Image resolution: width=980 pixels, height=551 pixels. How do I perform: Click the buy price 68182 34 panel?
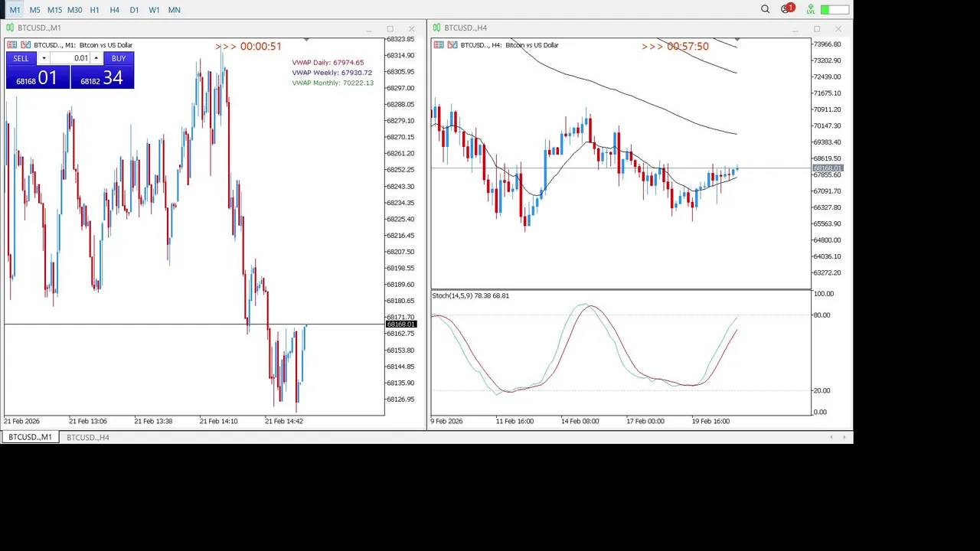point(103,77)
